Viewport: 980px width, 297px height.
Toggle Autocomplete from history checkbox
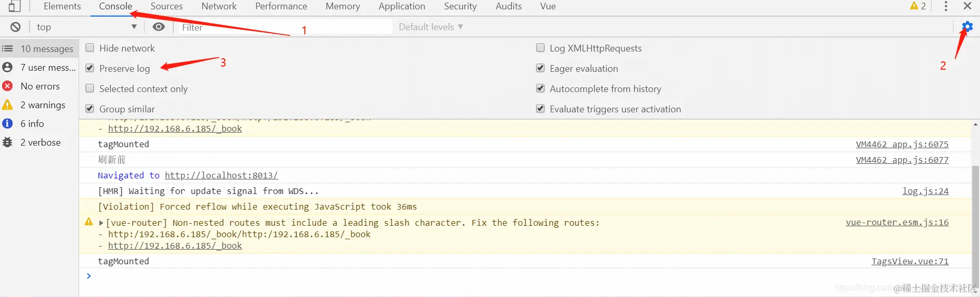(540, 88)
